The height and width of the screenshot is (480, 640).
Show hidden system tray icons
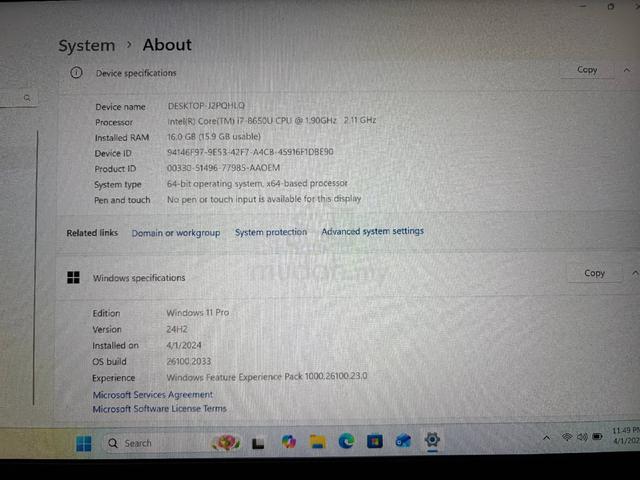pyautogui.click(x=546, y=438)
